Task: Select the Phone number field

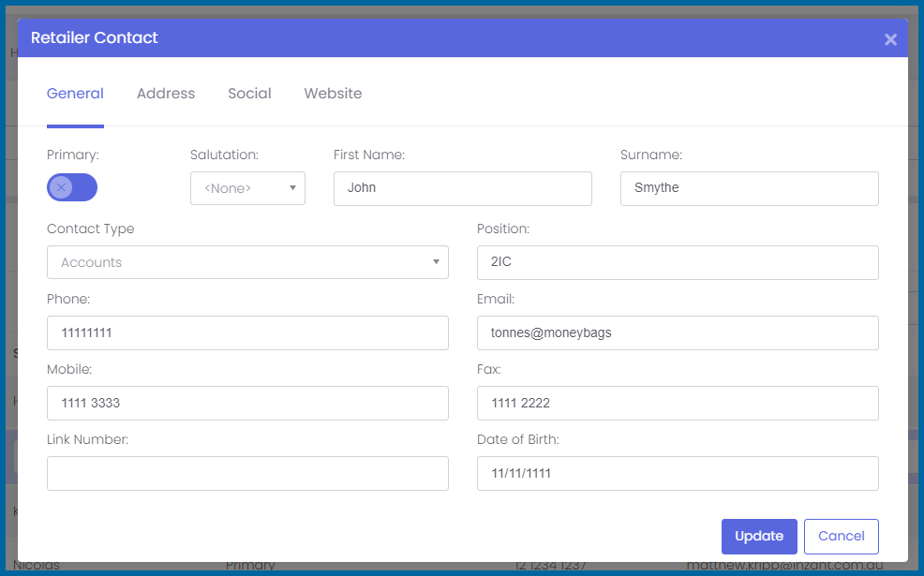Action: [247, 332]
